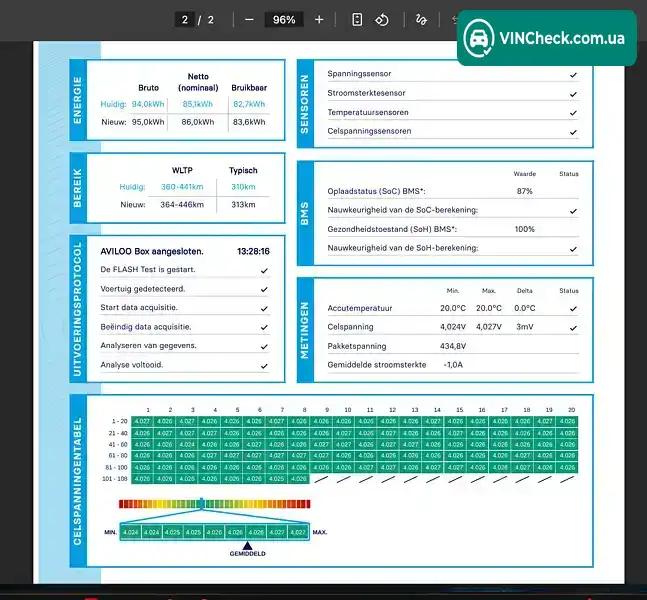The image size is (647, 600).
Task: Click 'Analyse voltooid.' row
Action: click(184, 365)
